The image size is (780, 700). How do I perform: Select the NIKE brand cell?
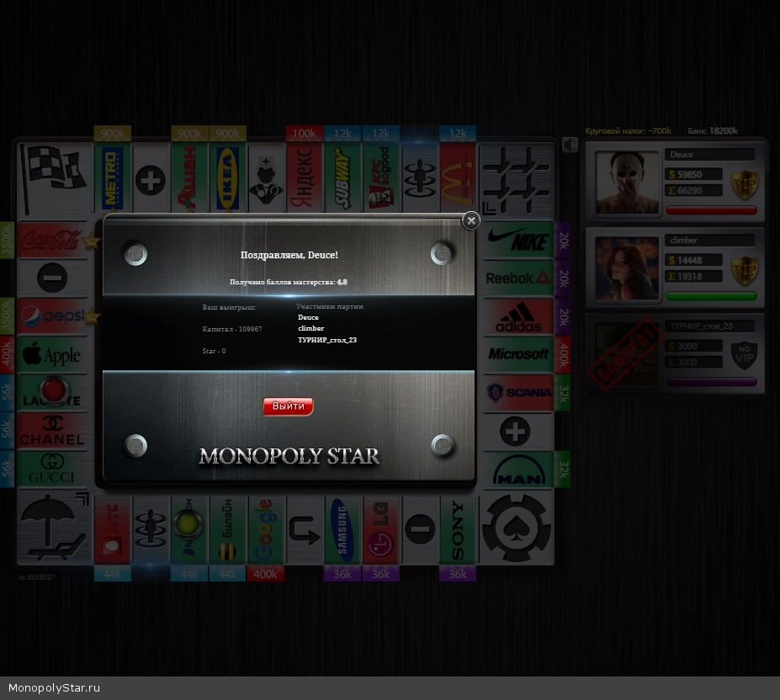click(x=517, y=241)
